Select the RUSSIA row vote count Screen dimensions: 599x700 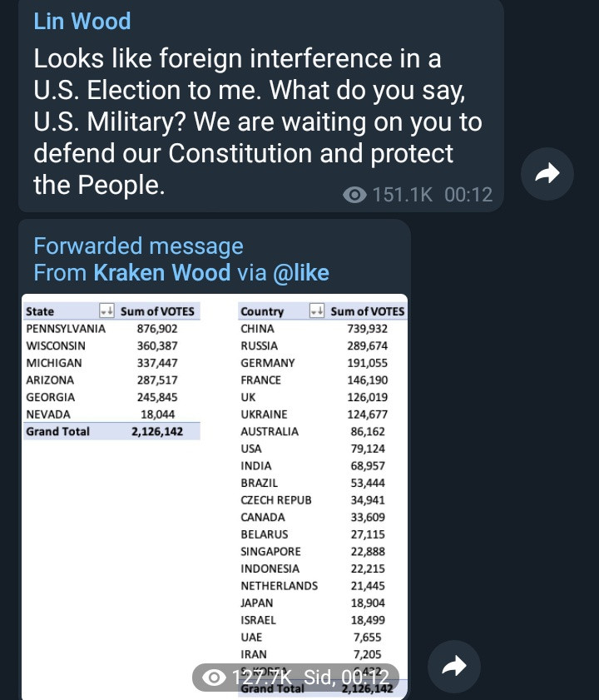point(368,346)
